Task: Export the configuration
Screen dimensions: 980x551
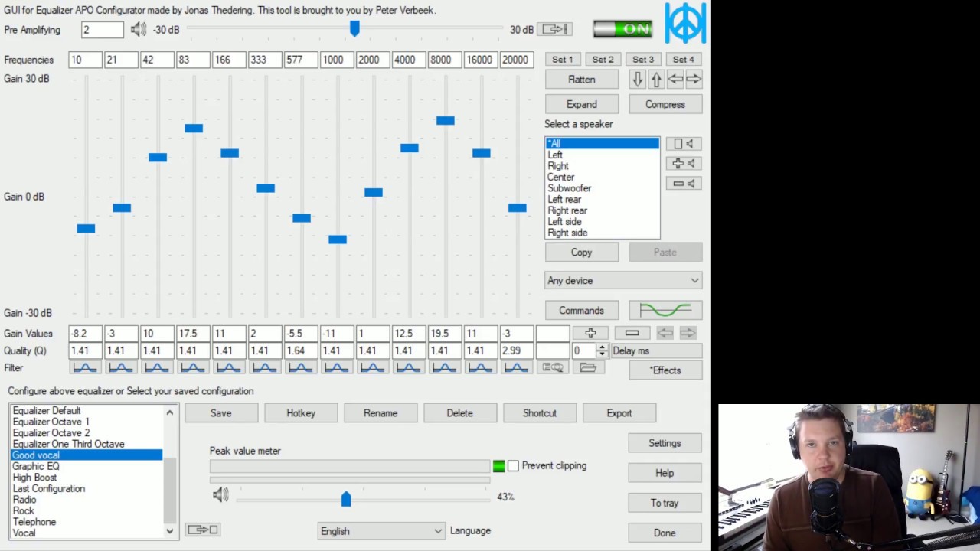Action: point(619,413)
